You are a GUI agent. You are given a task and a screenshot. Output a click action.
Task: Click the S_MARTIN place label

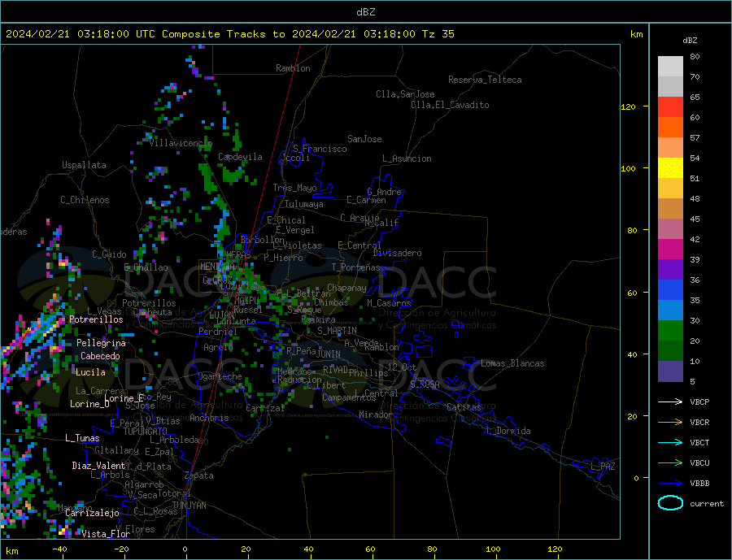click(x=337, y=331)
